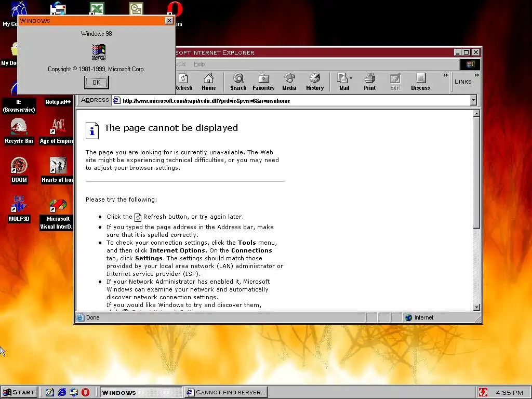Launch Opera from the quick launch bar
This screenshot has width=532, height=399.
coord(86,392)
